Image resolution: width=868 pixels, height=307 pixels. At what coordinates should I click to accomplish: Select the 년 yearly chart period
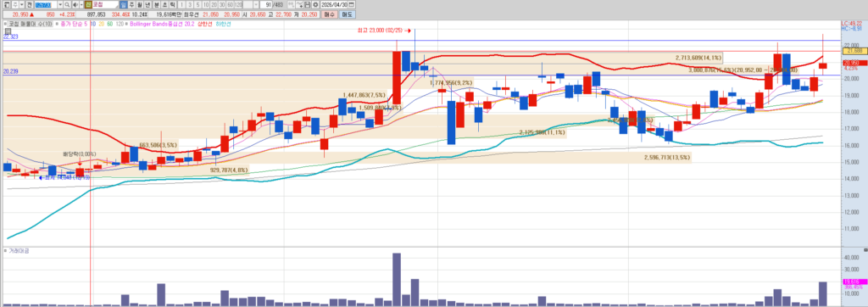(147, 4)
